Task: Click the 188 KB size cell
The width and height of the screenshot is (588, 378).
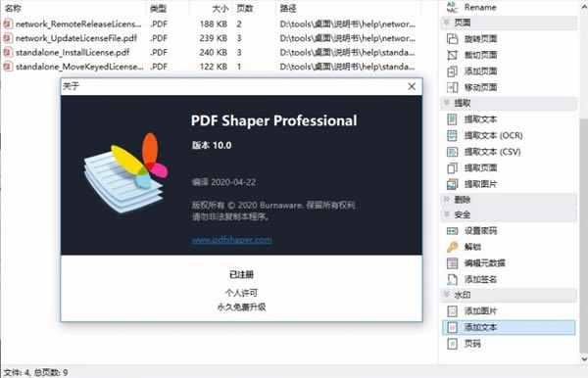Action: click(x=214, y=24)
